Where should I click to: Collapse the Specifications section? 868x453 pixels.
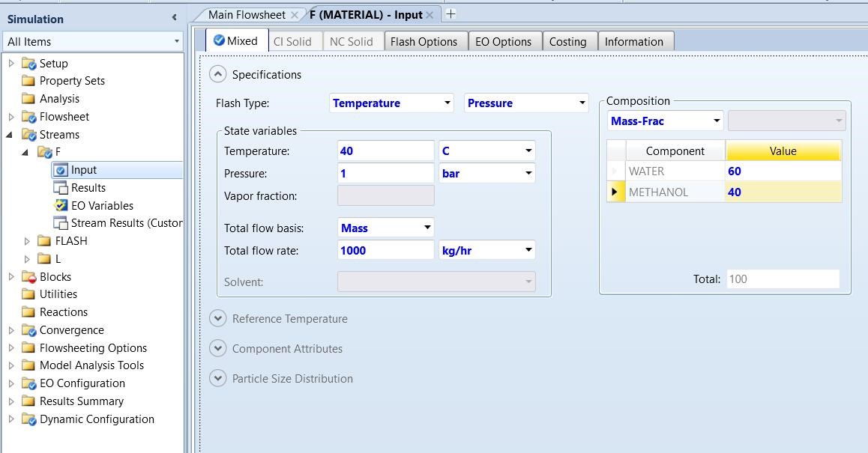217,74
